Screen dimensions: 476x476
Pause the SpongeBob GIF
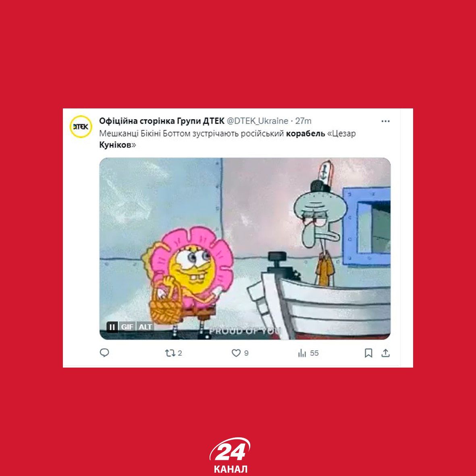tap(112, 327)
